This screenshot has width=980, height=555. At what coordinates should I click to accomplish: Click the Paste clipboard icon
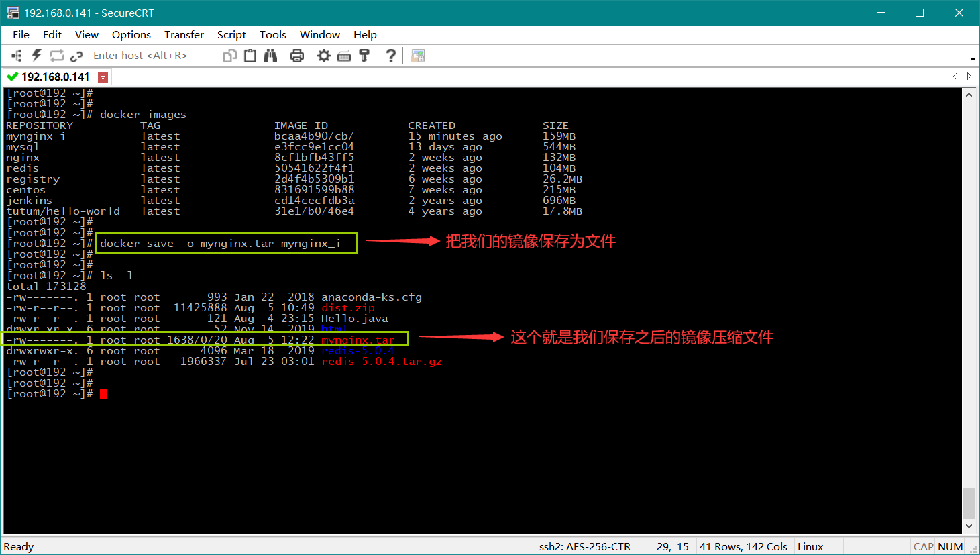250,56
